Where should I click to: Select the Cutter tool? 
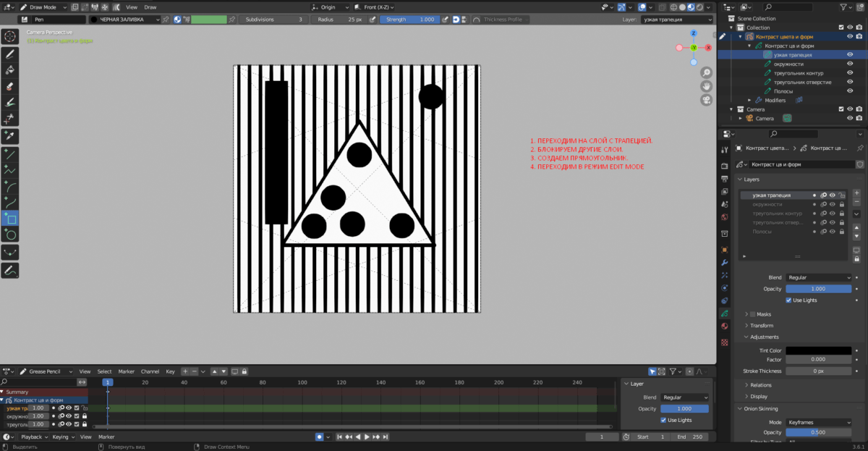coord(10,119)
